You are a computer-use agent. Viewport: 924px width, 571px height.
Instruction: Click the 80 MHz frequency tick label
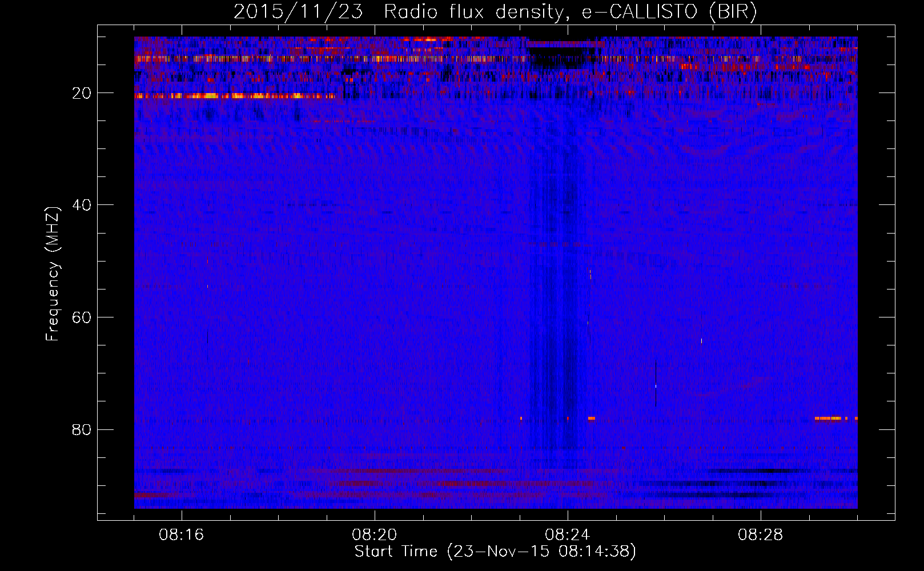point(82,429)
